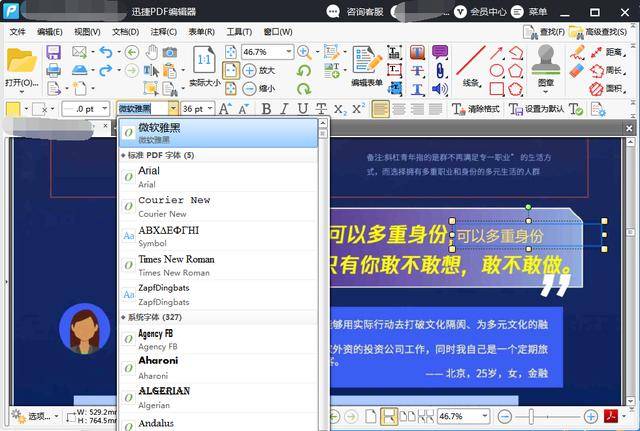Open the 46.7% zoom dropdown in toolbar
The image size is (640, 431).
pyautogui.click(x=289, y=52)
